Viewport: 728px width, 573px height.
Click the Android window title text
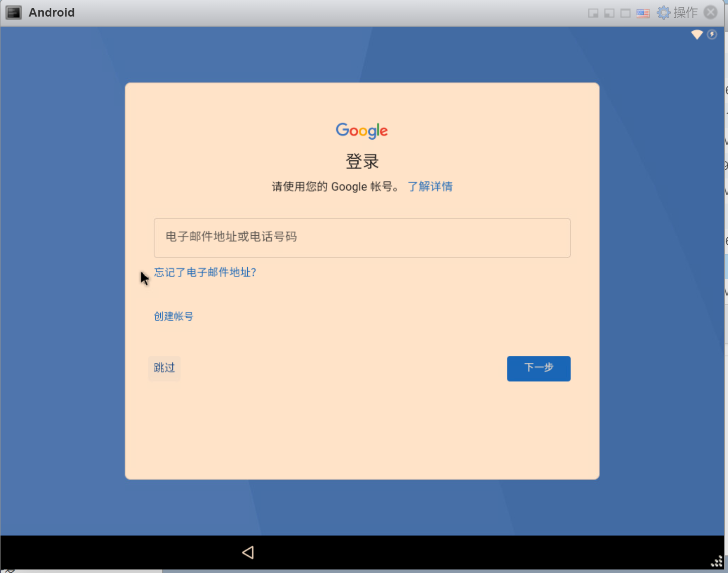click(52, 13)
